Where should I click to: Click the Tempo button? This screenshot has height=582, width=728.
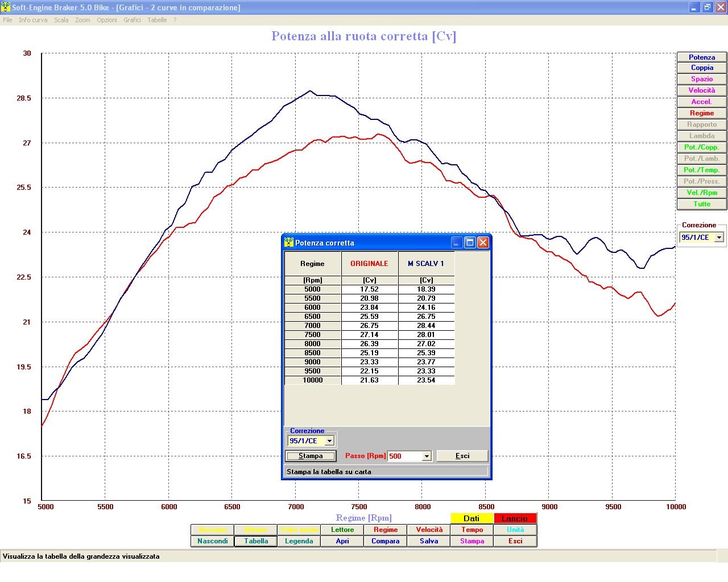tap(472, 530)
